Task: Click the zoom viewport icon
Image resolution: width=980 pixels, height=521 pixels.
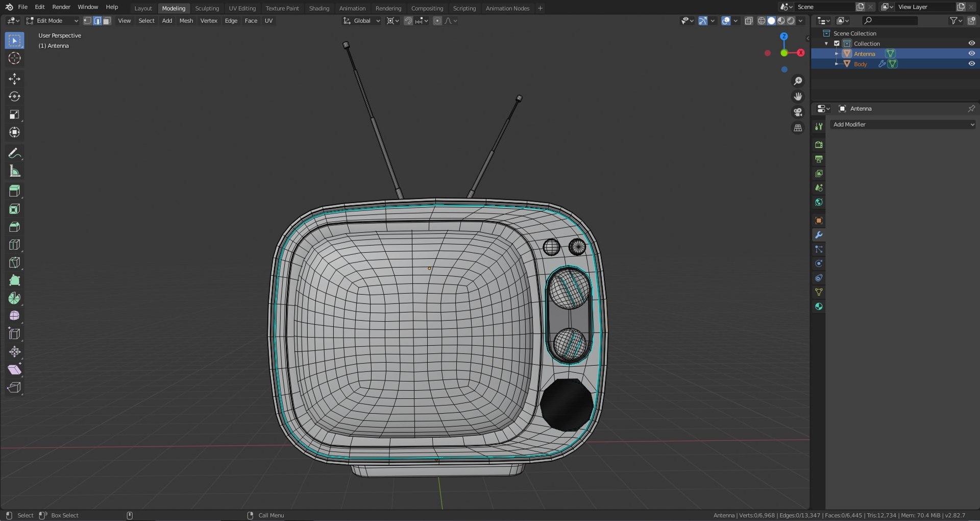Action: point(798,81)
